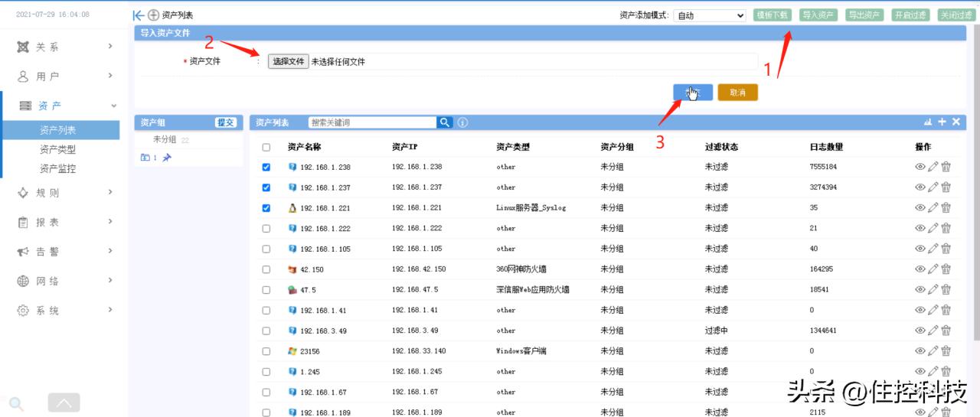Check the checkbox for 192.168.1.41

[x=266, y=310]
